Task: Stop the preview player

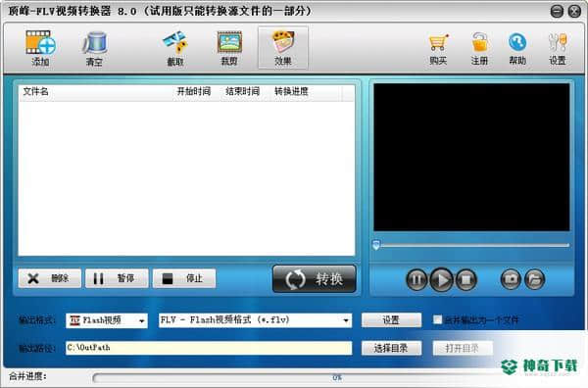Action: (x=466, y=279)
